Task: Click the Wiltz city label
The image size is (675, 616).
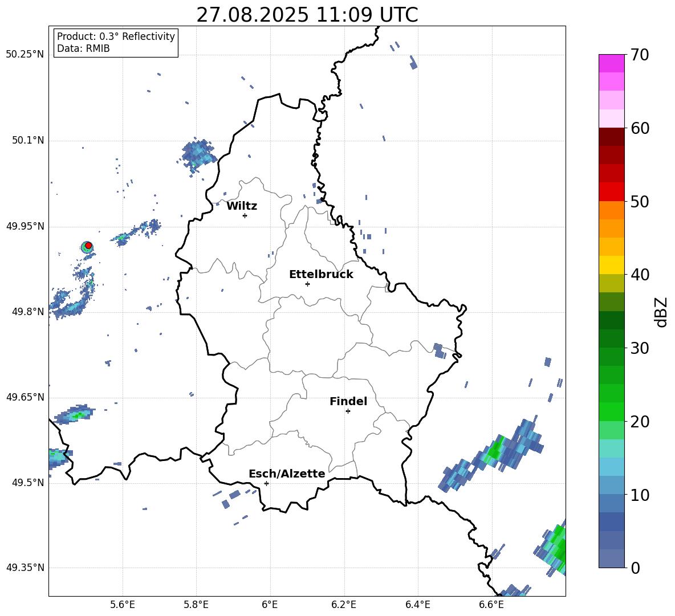Action: [x=242, y=206]
